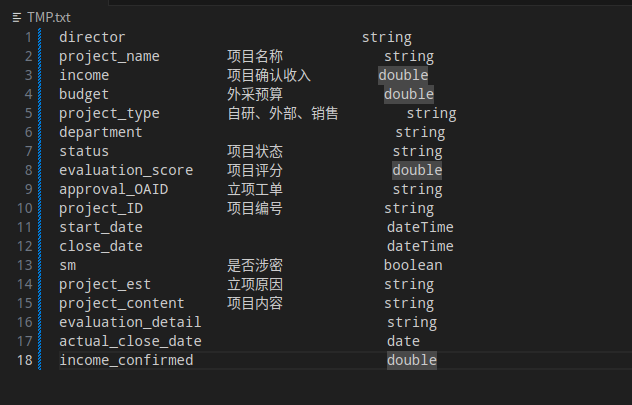This screenshot has width=632, height=405.
Task: Click the close_date field name
Action: (101, 246)
